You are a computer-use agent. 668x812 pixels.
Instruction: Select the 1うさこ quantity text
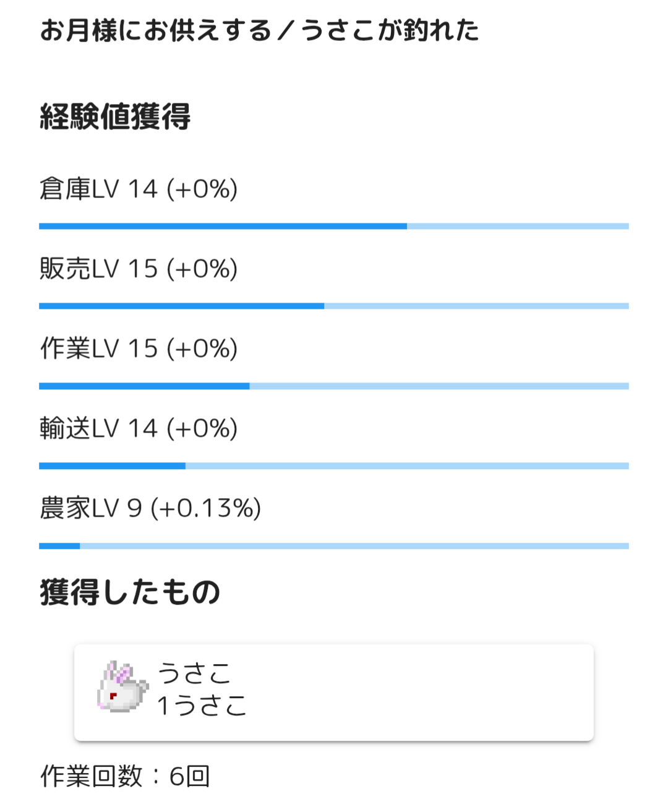(x=202, y=706)
